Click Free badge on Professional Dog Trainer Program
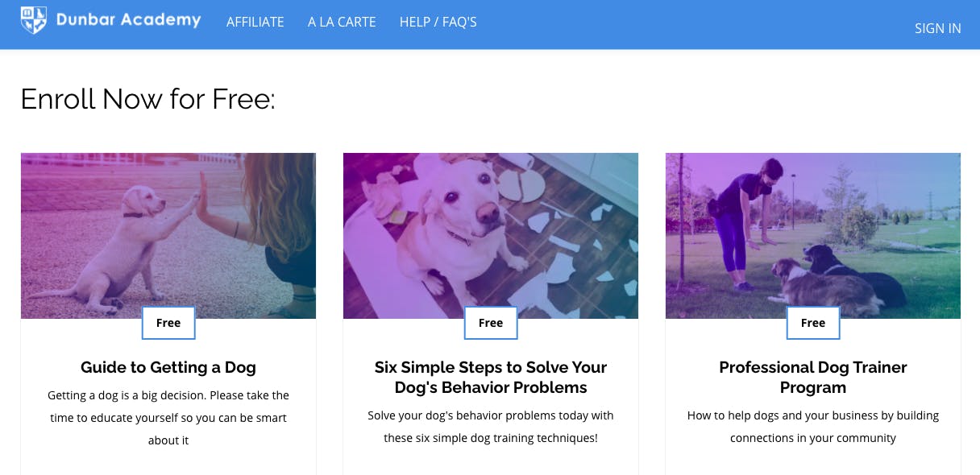Image resolution: width=980 pixels, height=475 pixels. tap(813, 323)
